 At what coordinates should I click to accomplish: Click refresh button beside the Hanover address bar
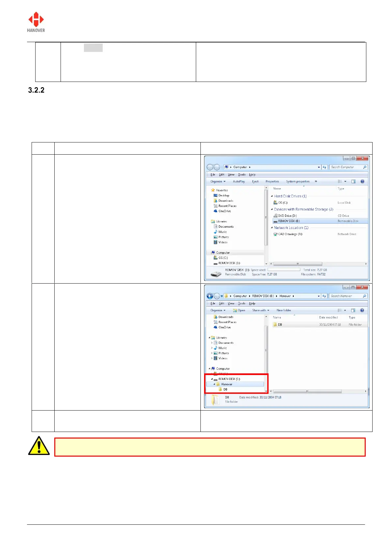[325, 296]
